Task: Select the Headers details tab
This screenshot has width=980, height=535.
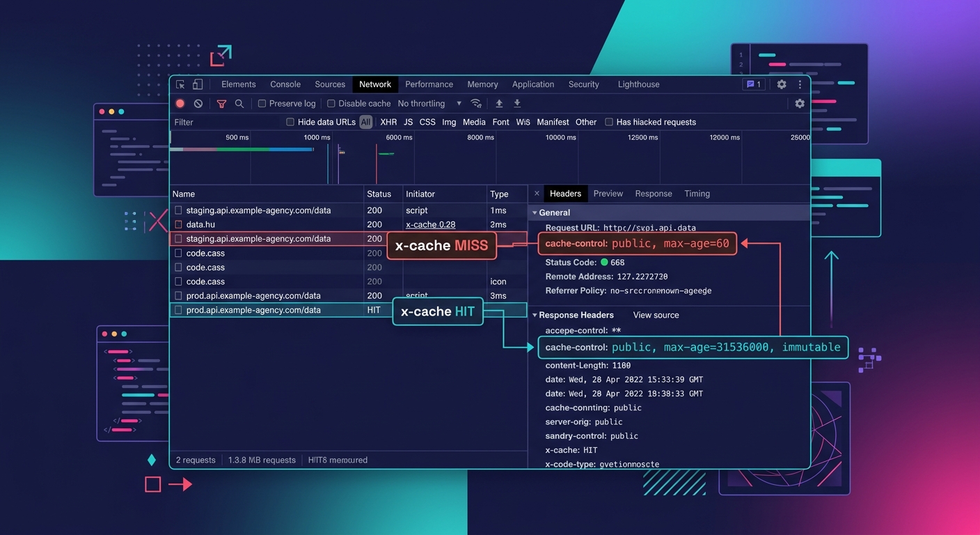Action: tap(565, 194)
